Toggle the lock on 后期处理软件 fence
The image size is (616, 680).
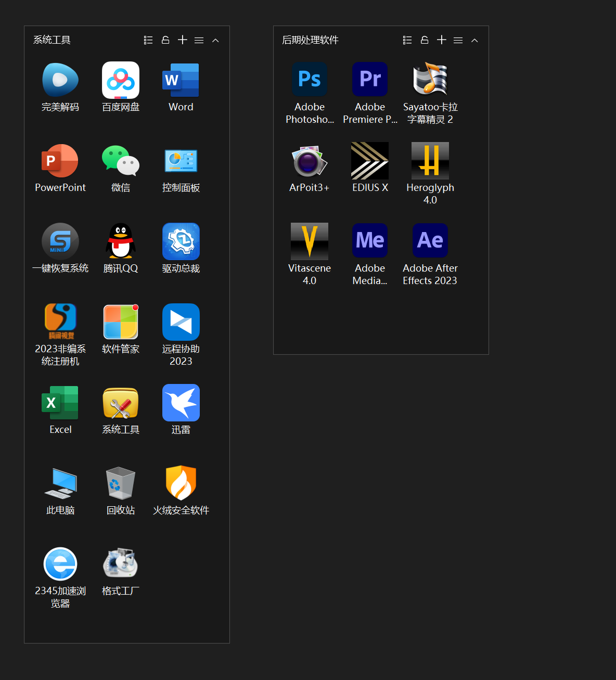[x=425, y=40]
